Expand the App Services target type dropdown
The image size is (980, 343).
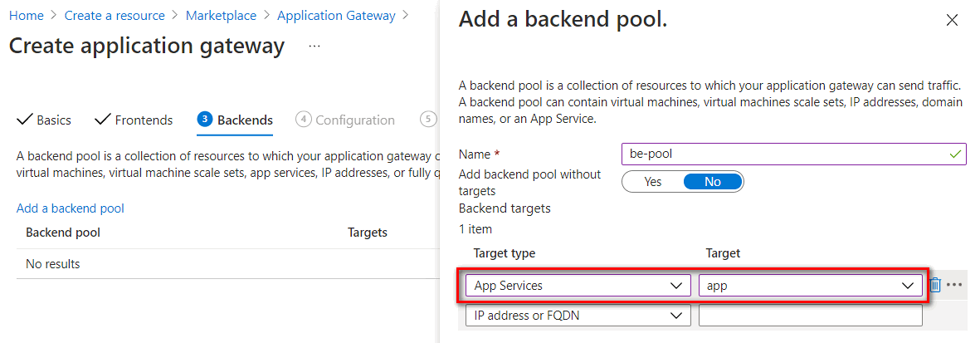[578, 286]
